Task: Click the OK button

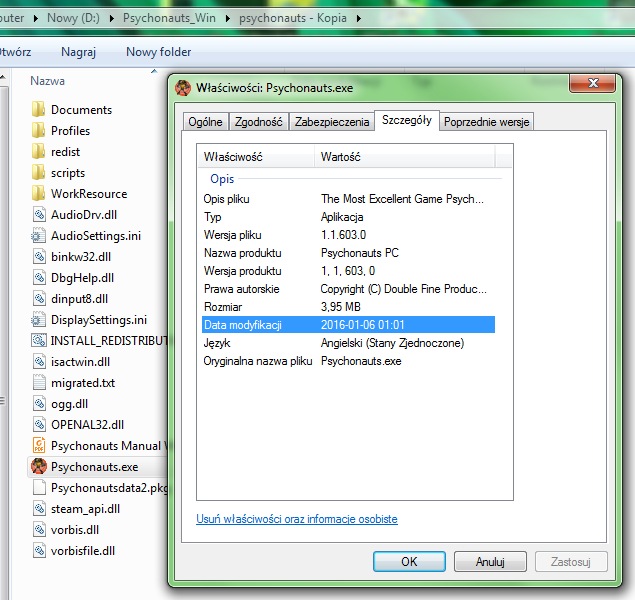Action: click(409, 562)
